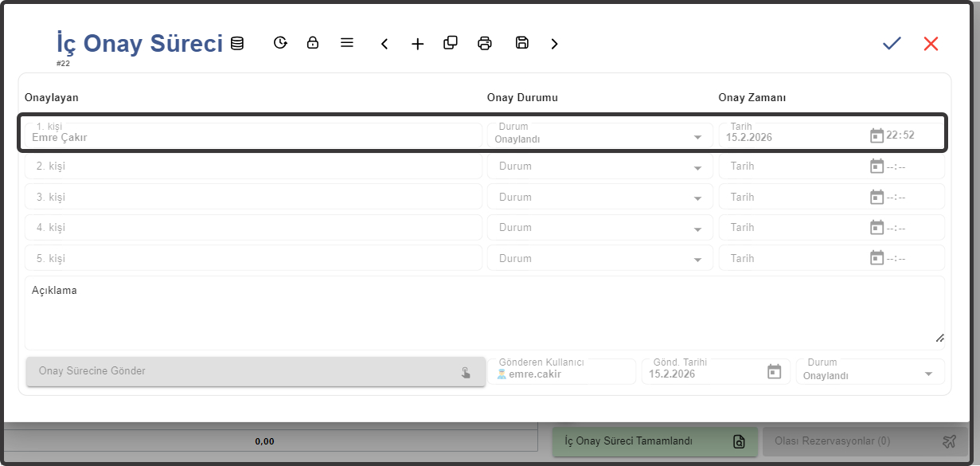Click the lock icon in toolbar

click(313, 43)
